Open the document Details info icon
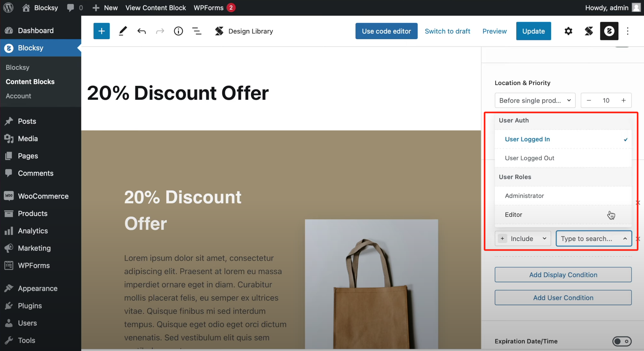 178,31
